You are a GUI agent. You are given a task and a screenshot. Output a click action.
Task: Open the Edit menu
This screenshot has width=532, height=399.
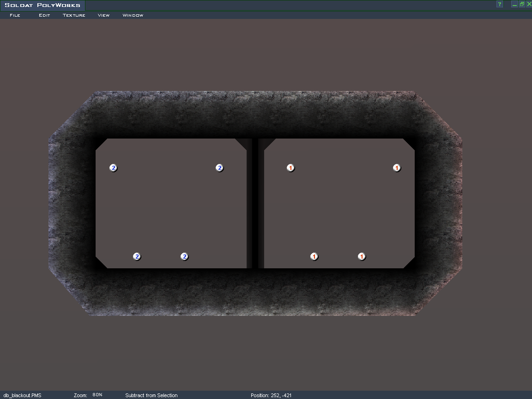point(44,15)
